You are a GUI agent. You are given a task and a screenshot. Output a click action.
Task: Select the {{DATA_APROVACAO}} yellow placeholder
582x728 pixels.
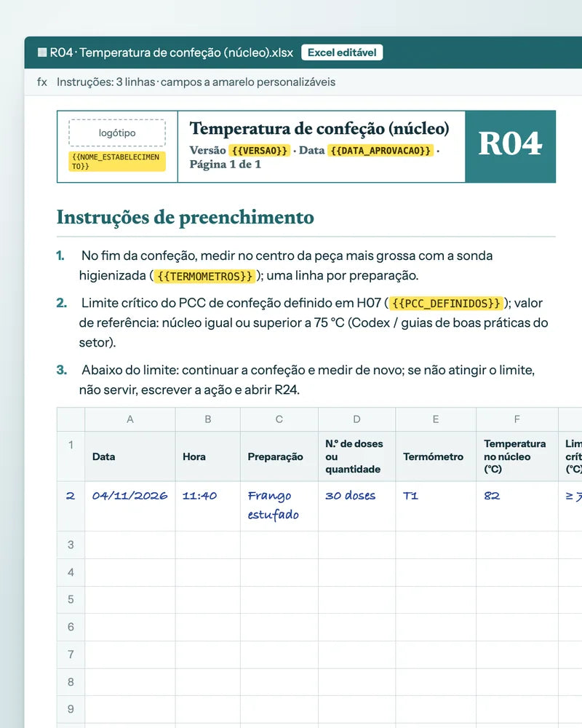coord(380,151)
